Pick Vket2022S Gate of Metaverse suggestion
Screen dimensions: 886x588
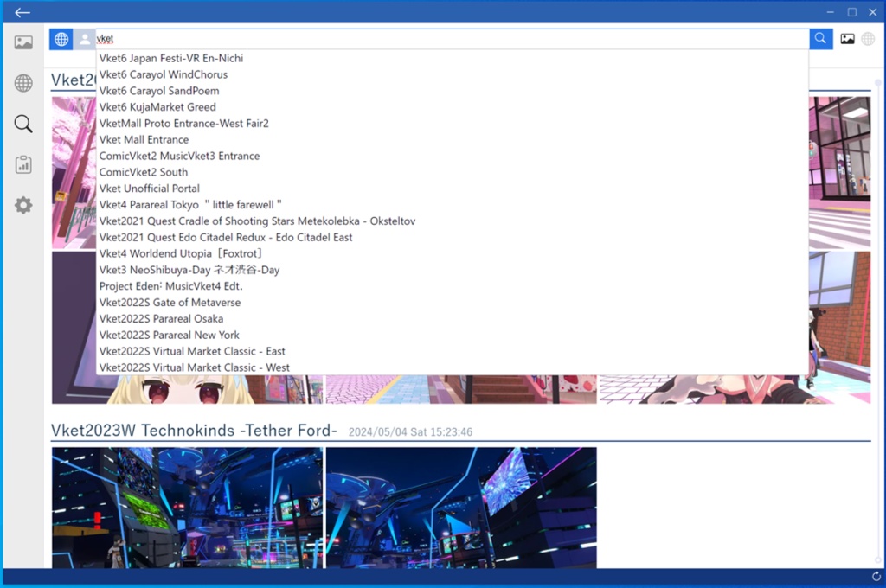170,302
